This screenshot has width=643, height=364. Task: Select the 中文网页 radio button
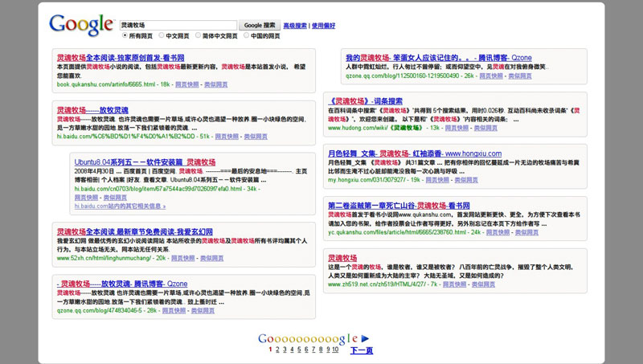[x=162, y=35]
